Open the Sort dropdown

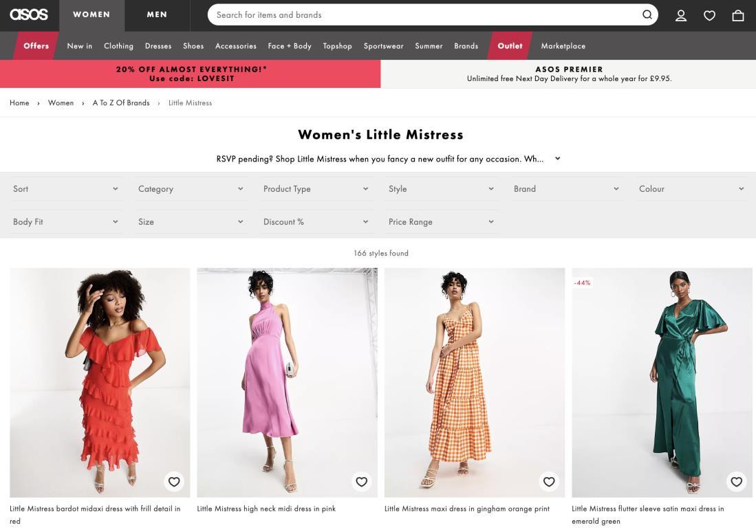tap(65, 189)
